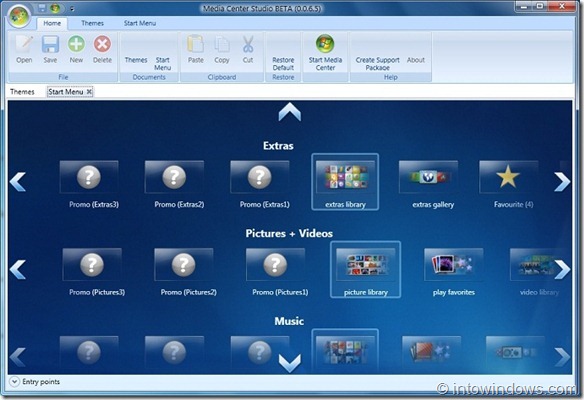Choose the extras gallery tile
Image resolution: width=584 pixels, height=400 pixels.
429,184
